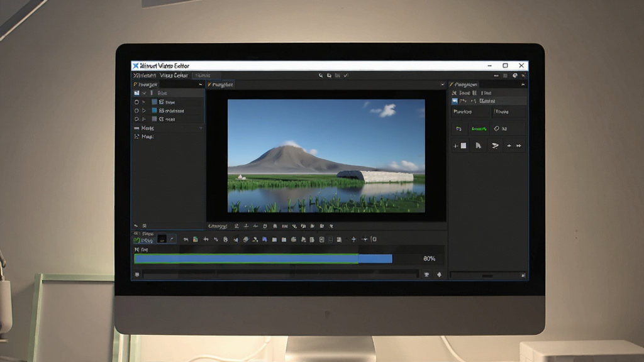This screenshot has width=644, height=362.
Task: Open the dropdown arrow on the left panel section header
Action: tap(201, 128)
